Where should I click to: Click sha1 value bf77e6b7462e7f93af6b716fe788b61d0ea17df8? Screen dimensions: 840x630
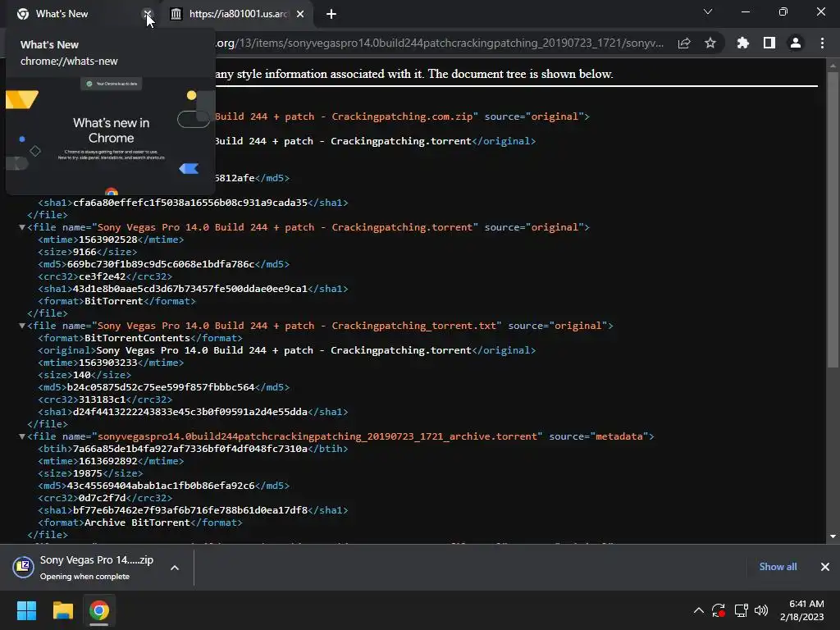(x=190, y=510)
